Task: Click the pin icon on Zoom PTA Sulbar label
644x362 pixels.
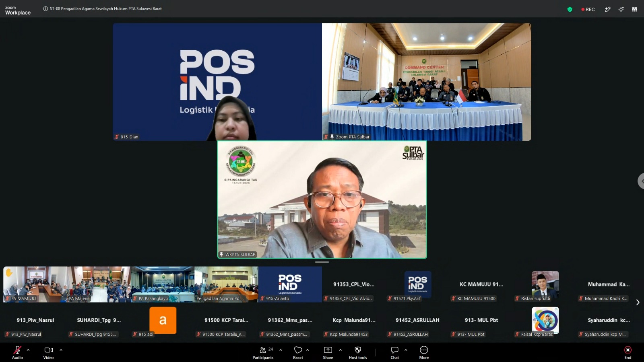Action: pos(332,137)
